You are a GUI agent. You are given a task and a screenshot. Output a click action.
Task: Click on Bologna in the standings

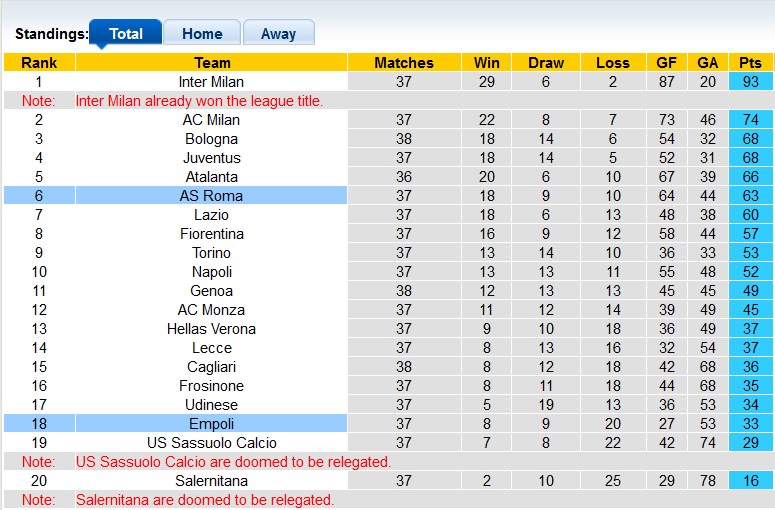pos(211,139)
